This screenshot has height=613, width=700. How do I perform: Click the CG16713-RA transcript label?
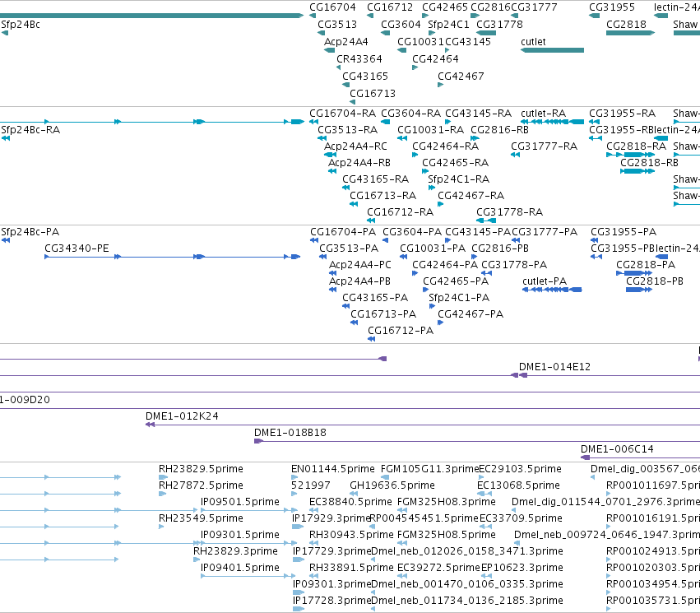(382, 196)
